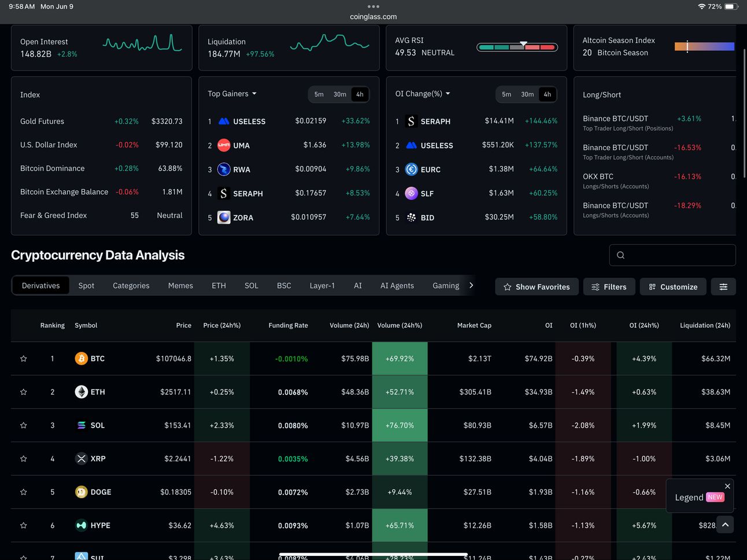
Task: Tap the coinglass.com address bar
Action: pyautogui.click(x=373, y=17)
